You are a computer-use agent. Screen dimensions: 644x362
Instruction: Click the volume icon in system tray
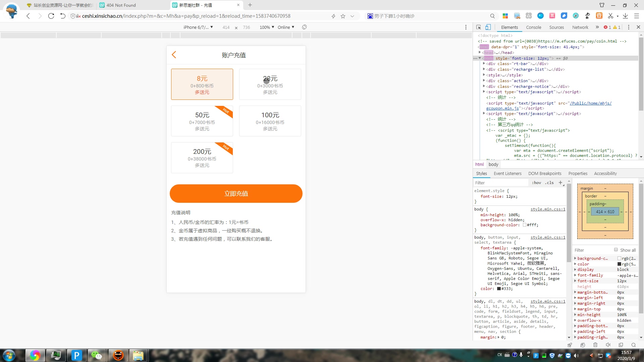576,356
